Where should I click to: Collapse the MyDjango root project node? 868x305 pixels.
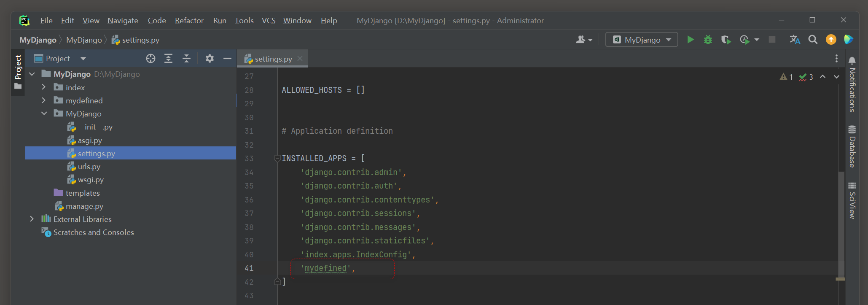[x=32, y=74]
